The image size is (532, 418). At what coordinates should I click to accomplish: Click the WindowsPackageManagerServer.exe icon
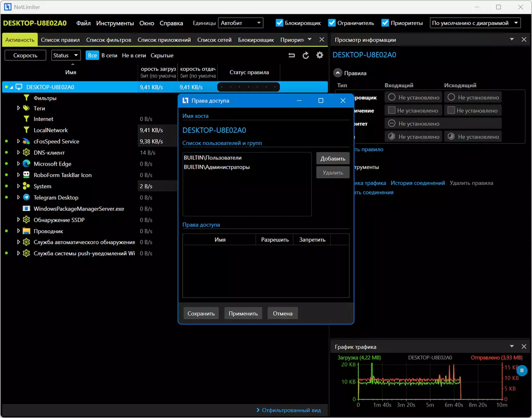26,209
